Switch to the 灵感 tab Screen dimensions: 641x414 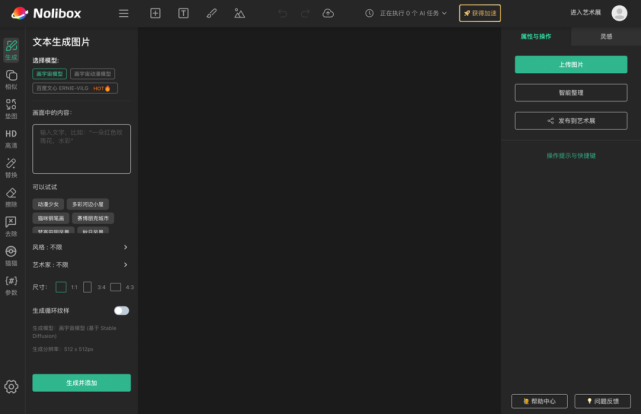606,36
